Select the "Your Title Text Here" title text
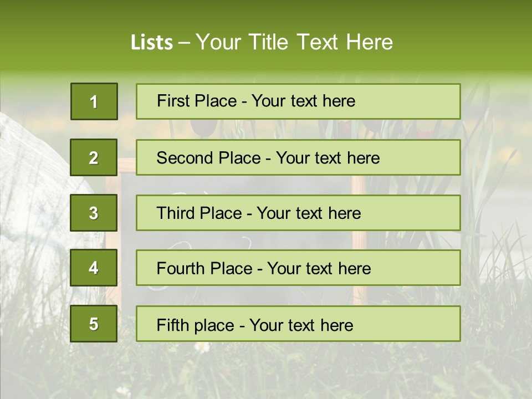Screen dimensions: 532x399 [x=294, y=42]
